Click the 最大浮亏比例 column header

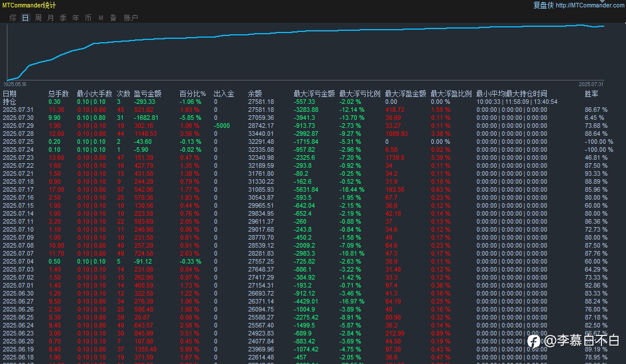coord(360,94)
